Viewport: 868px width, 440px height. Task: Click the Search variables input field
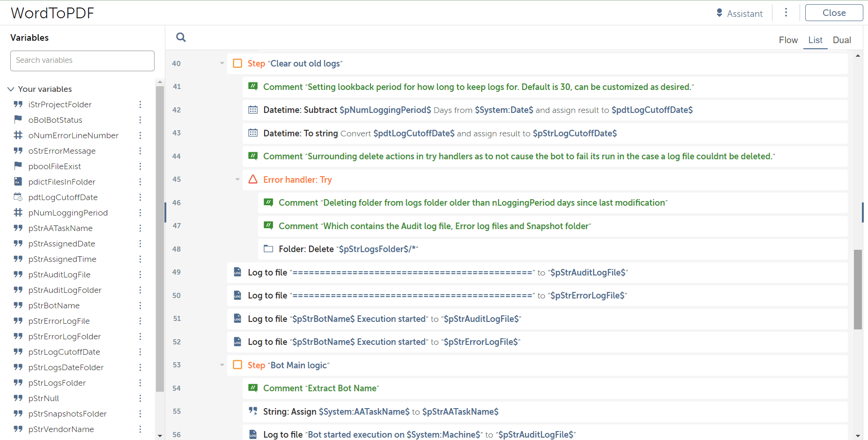pos(82,60)
